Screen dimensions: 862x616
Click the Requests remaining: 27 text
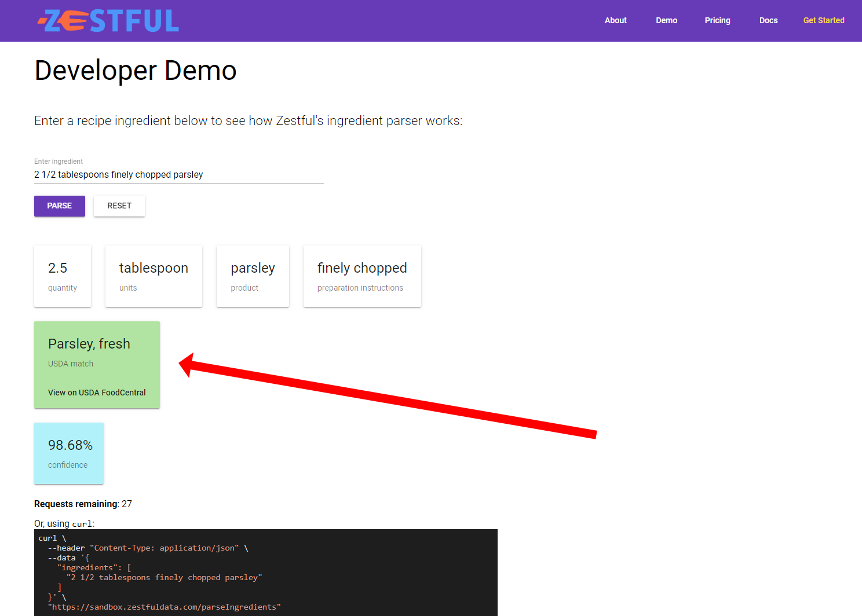83,504
